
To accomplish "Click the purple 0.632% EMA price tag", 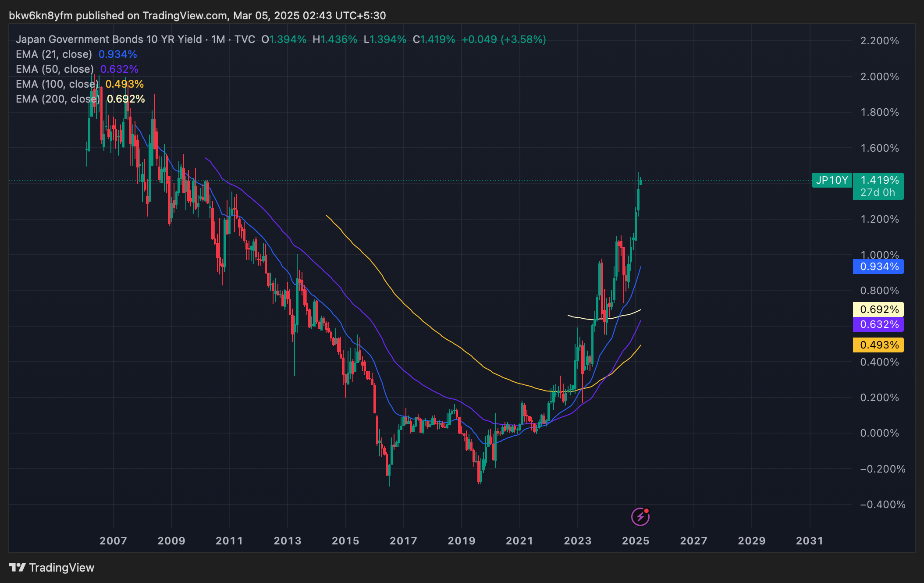I will tap(878, 324).
